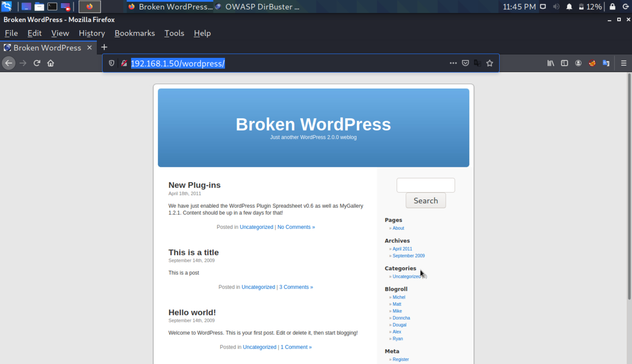Viewport: 632px width, 364px height.
Task: Click the translate page icon in address bar
Action: click(478, 63)
